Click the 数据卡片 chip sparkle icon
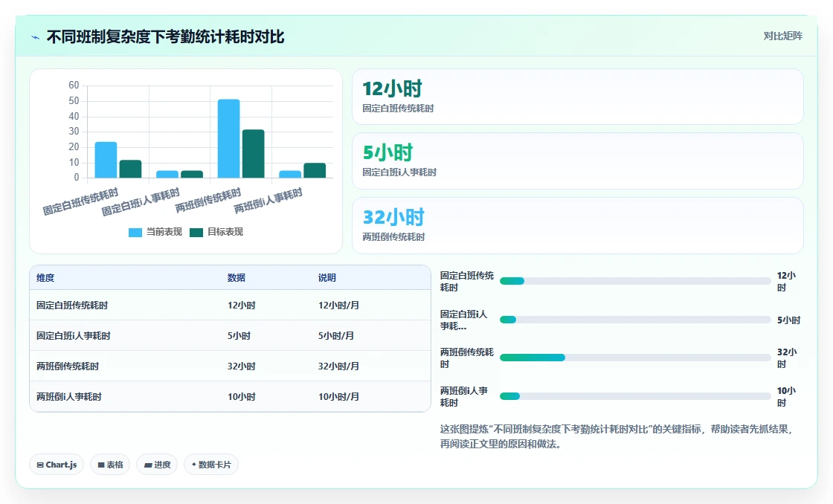This screenshot has height=504, width=833. pos(194,464)
